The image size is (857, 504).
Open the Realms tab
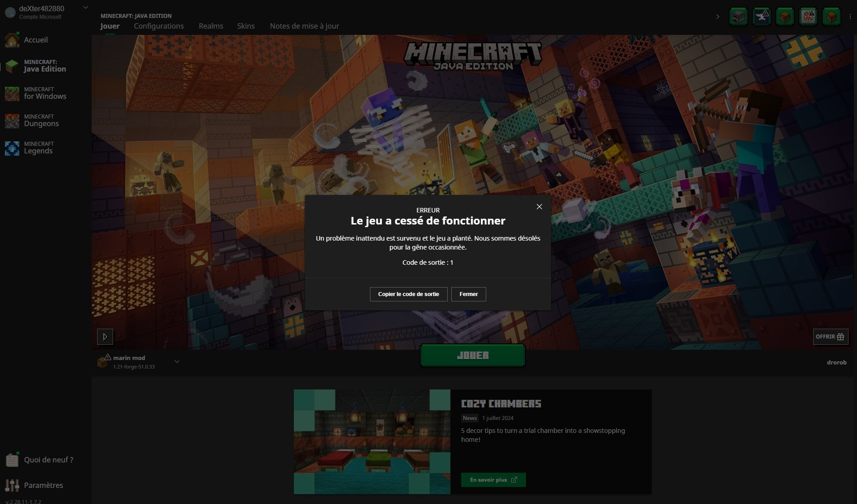211,26
